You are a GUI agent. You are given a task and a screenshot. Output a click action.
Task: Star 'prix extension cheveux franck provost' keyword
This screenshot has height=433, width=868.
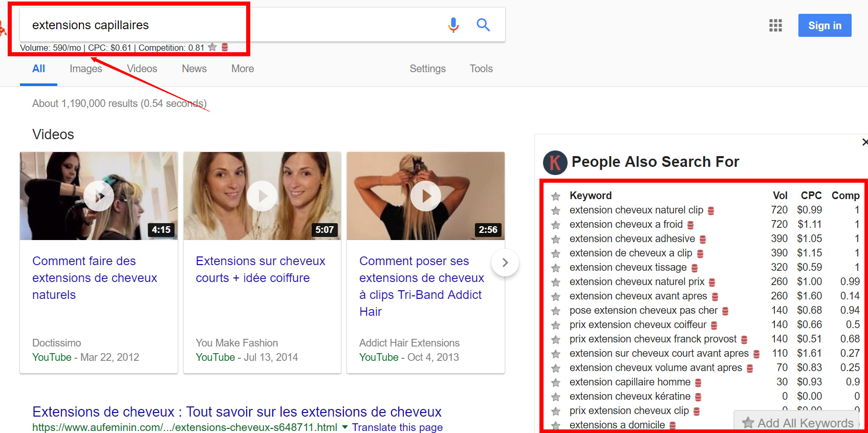(x=555, y=339)
